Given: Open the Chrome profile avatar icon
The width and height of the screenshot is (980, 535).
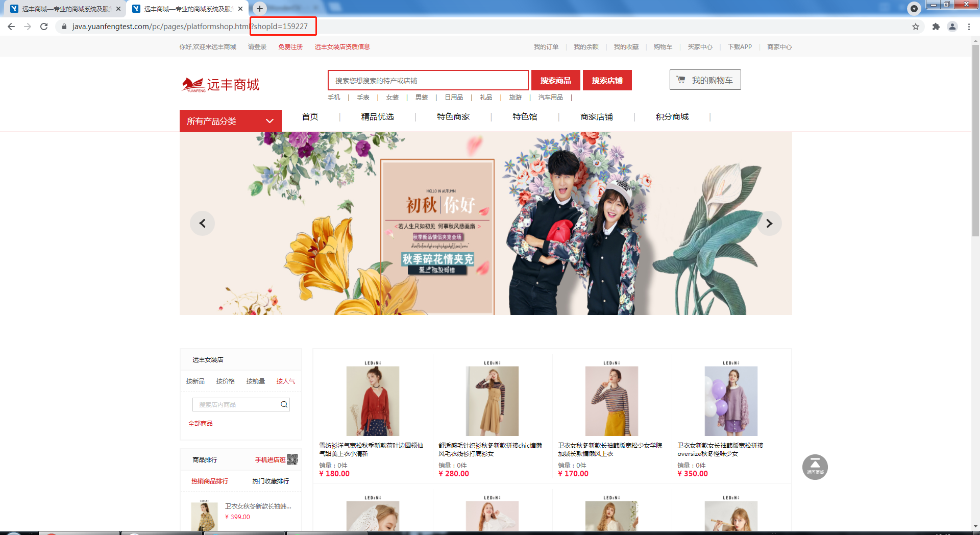Looking at the screenshot, I should (x=952, y=27).
